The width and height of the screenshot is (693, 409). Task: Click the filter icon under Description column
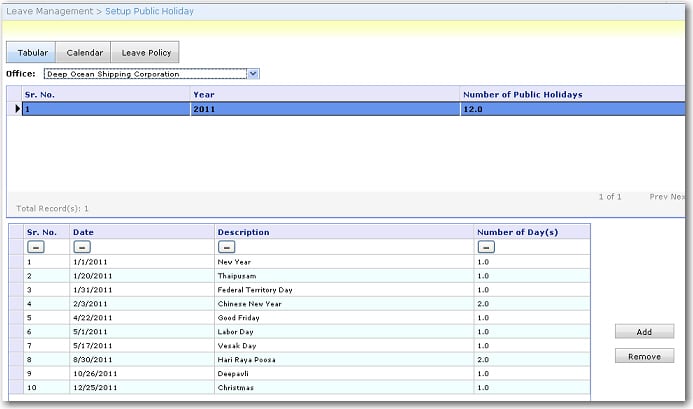click(226, 246)
